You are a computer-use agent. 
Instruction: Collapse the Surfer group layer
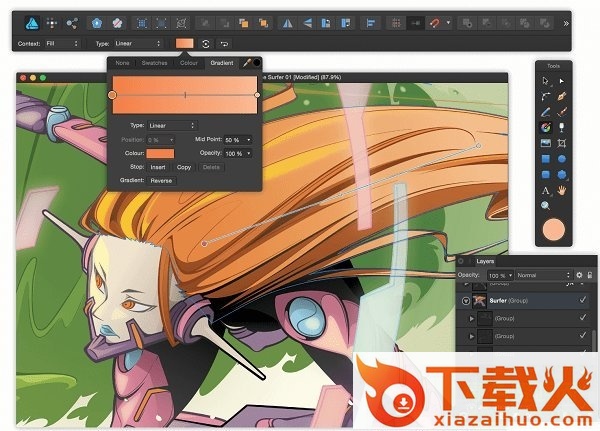click(466, 300)
